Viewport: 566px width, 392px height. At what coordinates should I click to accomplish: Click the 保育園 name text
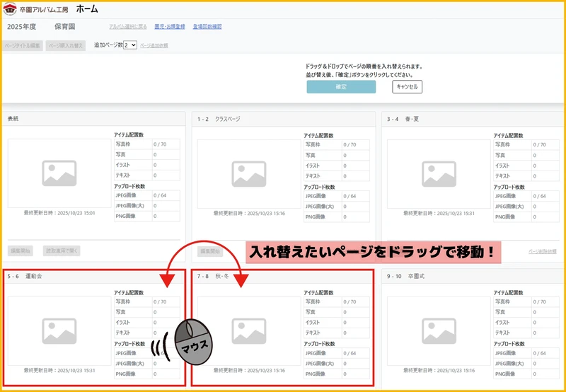click(x=65, y=27)
